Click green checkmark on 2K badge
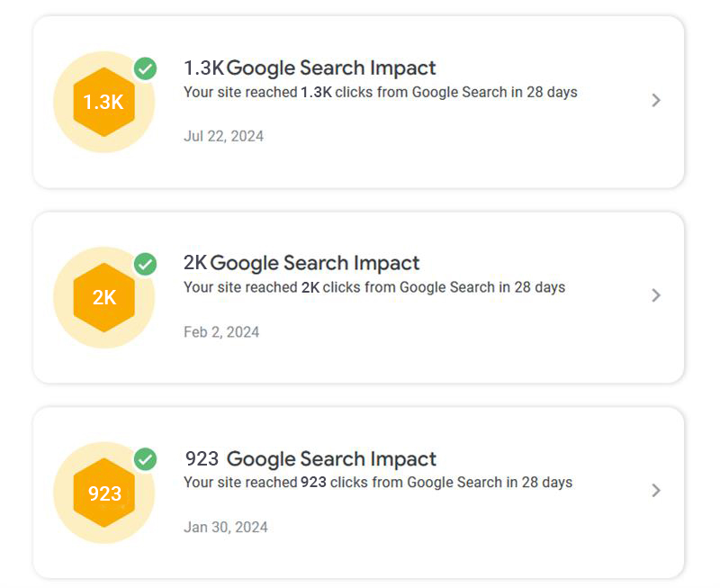This screenshot has height=588, width=720. tap(145, 264)
